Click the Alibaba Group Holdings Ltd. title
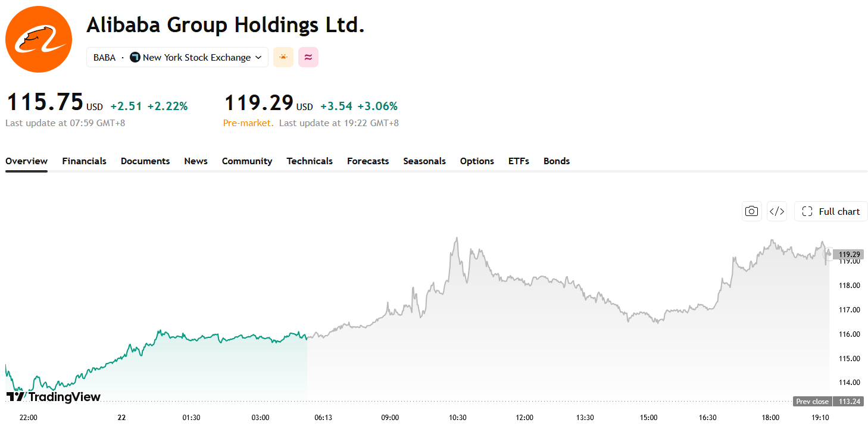 coord(226,24)
